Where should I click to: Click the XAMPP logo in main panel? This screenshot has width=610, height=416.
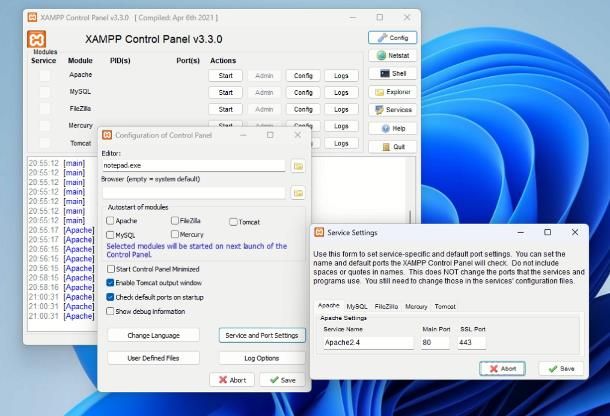point(37,40)
